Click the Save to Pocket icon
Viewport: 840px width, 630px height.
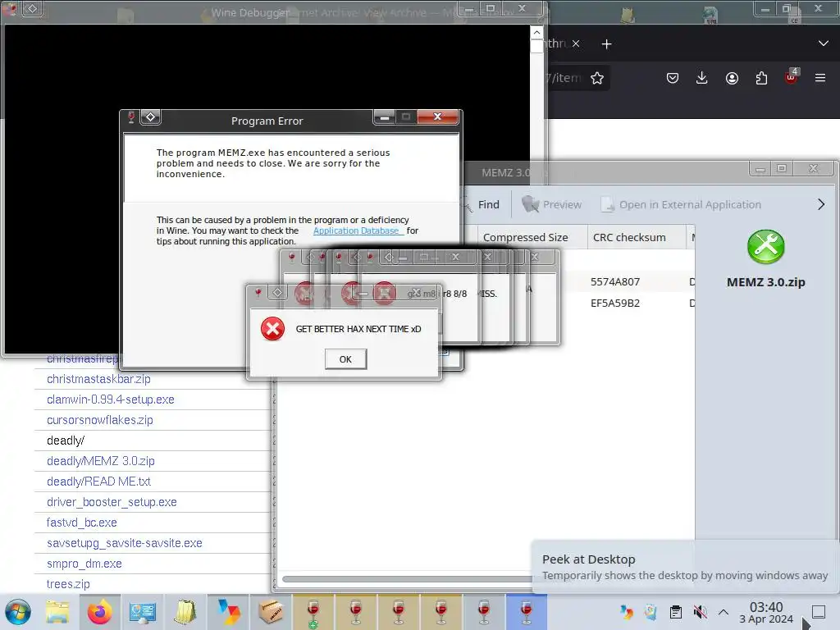(673, 78)
